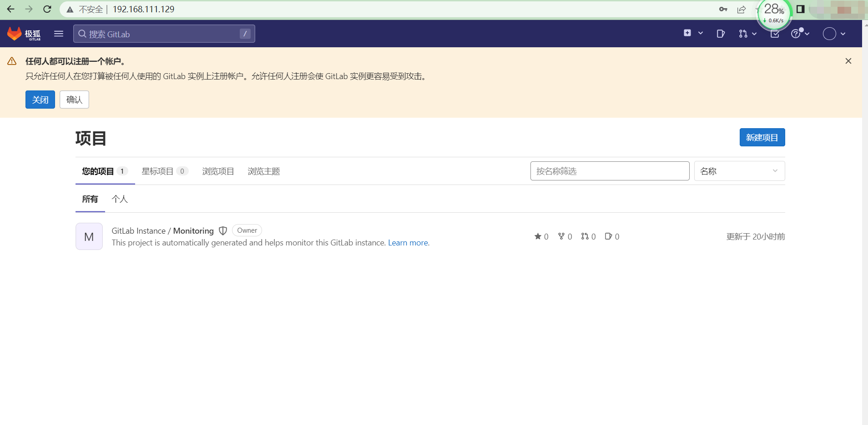Click the 确认 button
The height and width of the screenshot is (425, 868).
tap(74, 100)
